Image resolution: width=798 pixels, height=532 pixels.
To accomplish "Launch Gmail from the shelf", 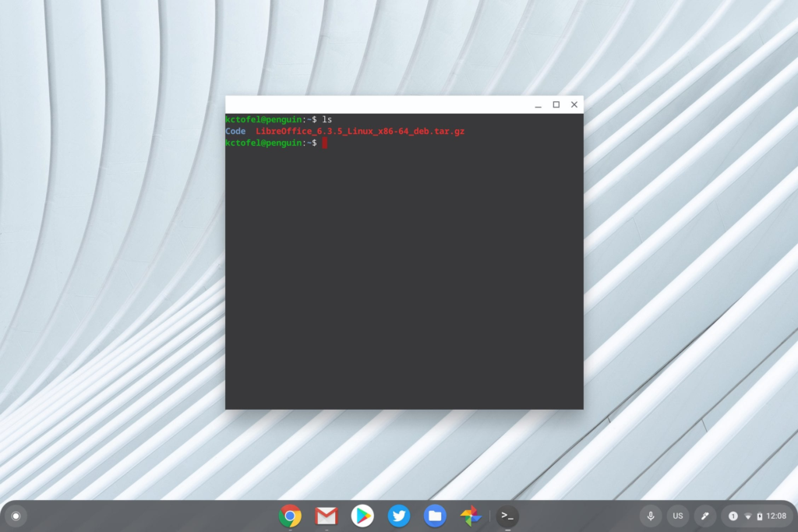I will pos(327,516).
